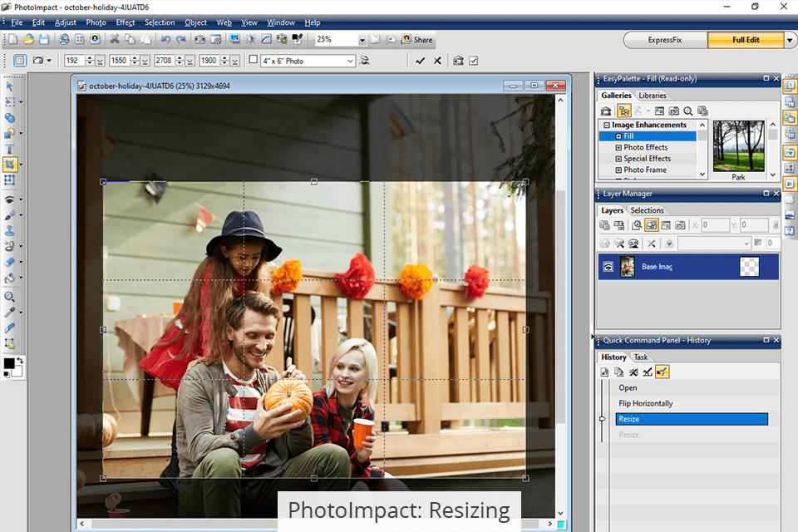Switch to the Selections tab
Screen dimensions: 798x532
647,210
